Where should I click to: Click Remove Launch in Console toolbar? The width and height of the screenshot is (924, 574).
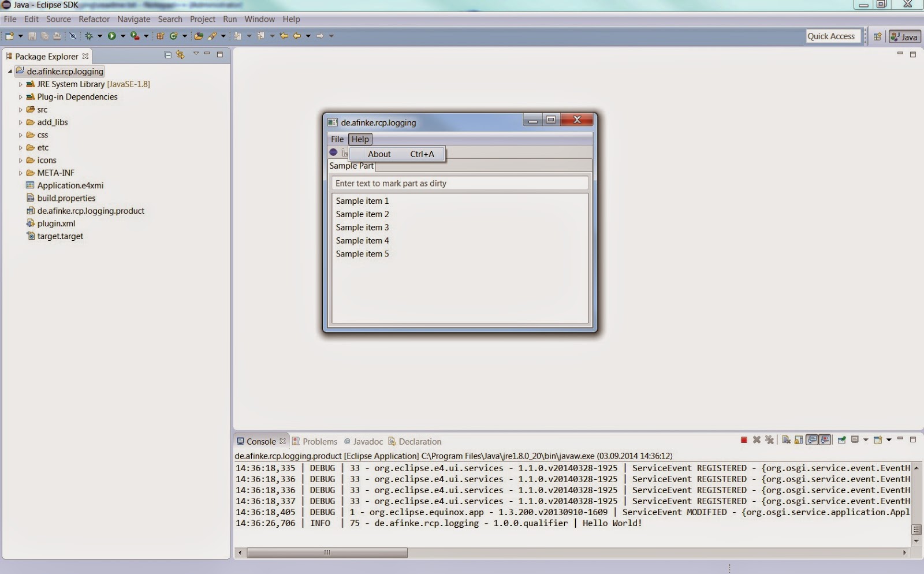coord(757,440)
